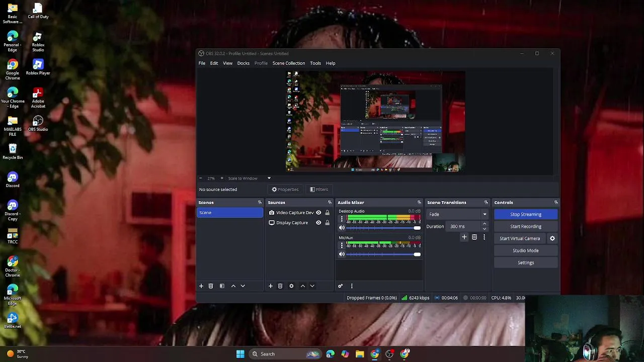
Task: Adjust Mic/Aux volume slider
Action: (x=383, y=254)
